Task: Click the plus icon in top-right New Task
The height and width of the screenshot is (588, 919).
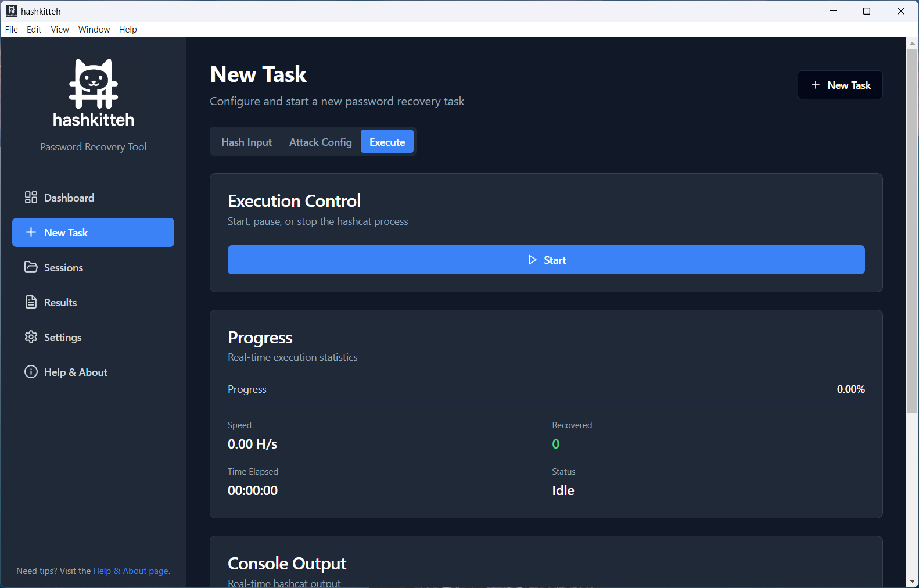Action: pyautogui.click(x=816, y=85)
